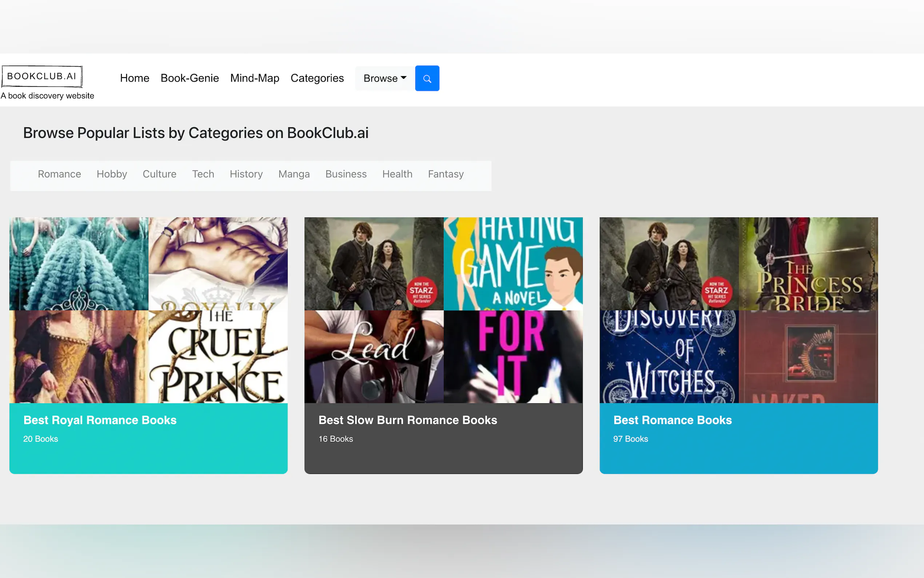Expand the Browse dropdown
The height and width of the screenshot is (578, 924).
(384, 78)
